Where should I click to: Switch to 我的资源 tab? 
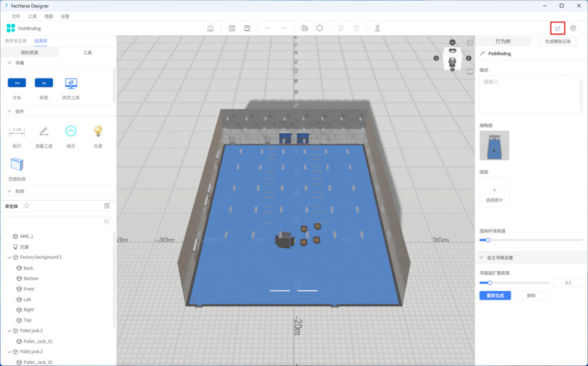coord(29,52)
